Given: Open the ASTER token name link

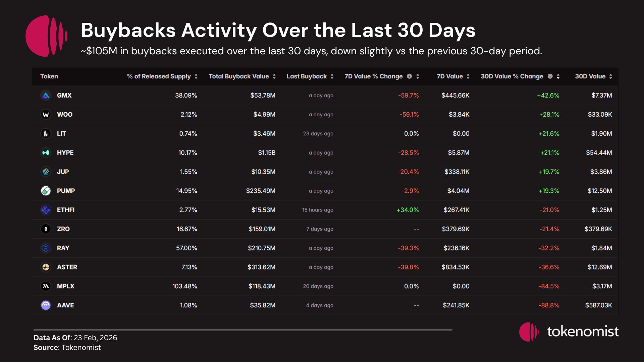Looking at the screenshot, I should coord(67,267).
